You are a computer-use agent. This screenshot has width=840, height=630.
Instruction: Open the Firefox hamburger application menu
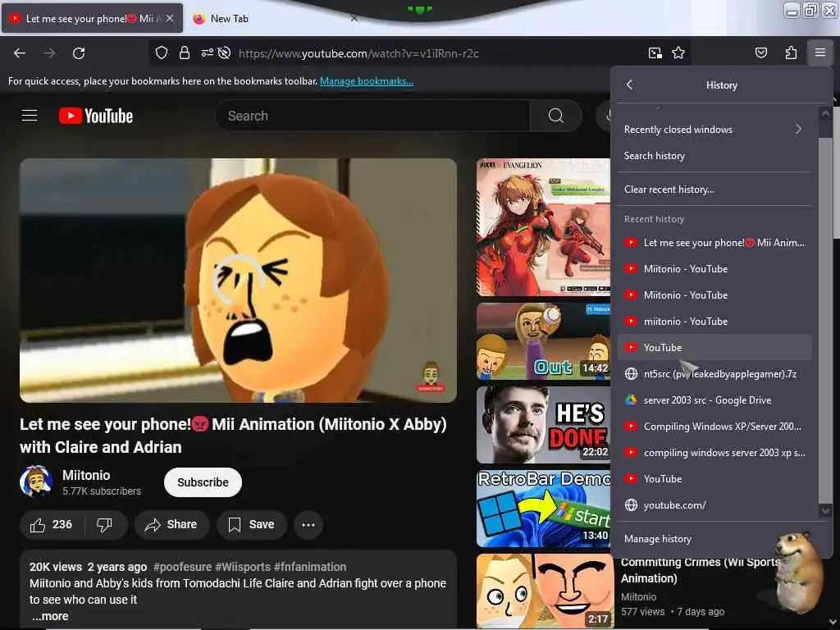click(x=820, y=52)
